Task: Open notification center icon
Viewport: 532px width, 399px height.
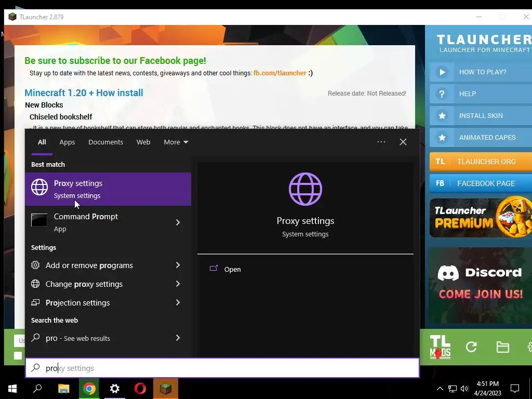Action: click(x=515, y=389)
